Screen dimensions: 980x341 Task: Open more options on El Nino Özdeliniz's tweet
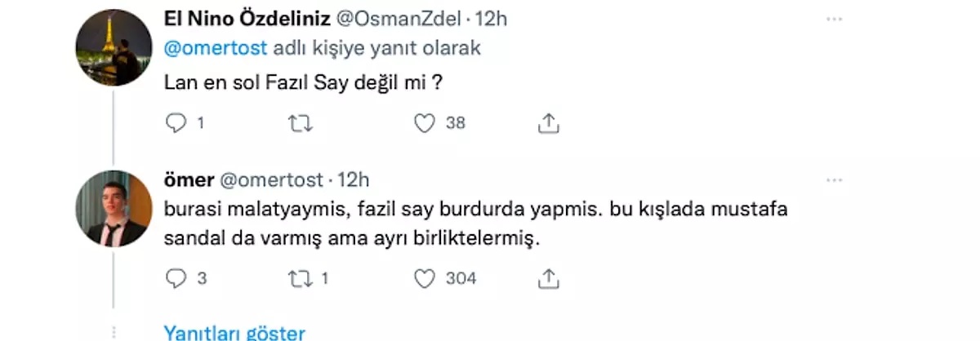click(833, 18)
